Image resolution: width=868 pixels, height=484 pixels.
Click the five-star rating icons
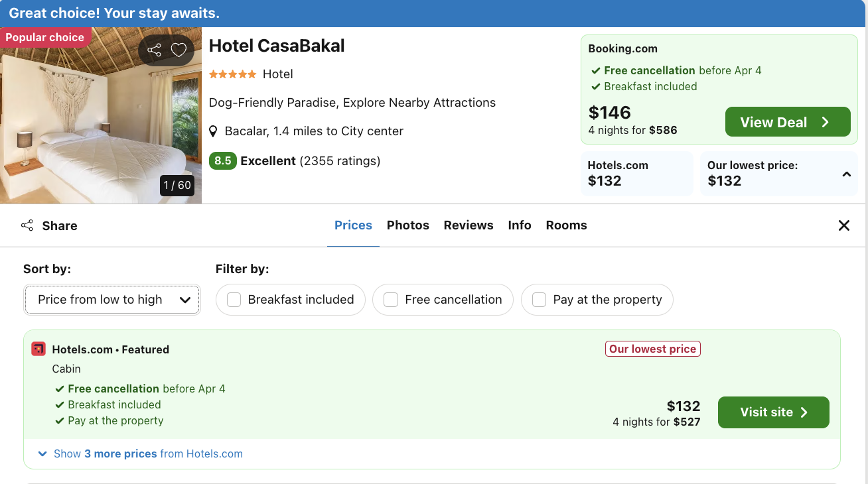tap(233, 74)
